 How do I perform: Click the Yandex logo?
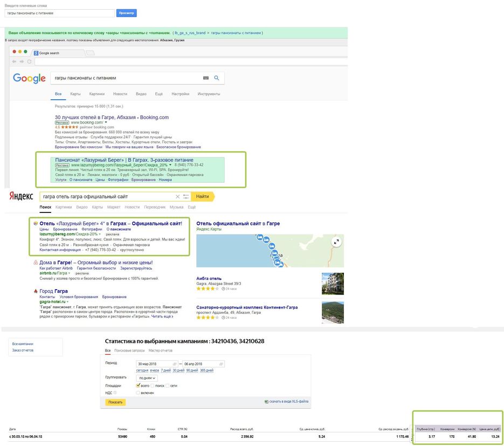coord(21,196)
